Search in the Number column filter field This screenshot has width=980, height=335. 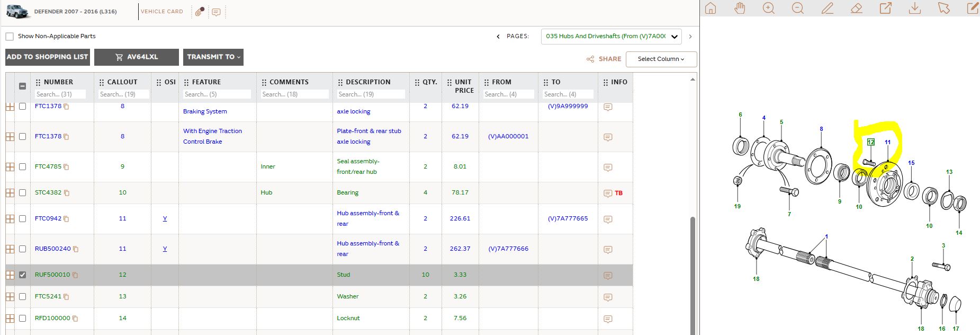click(x=60, y=94)
